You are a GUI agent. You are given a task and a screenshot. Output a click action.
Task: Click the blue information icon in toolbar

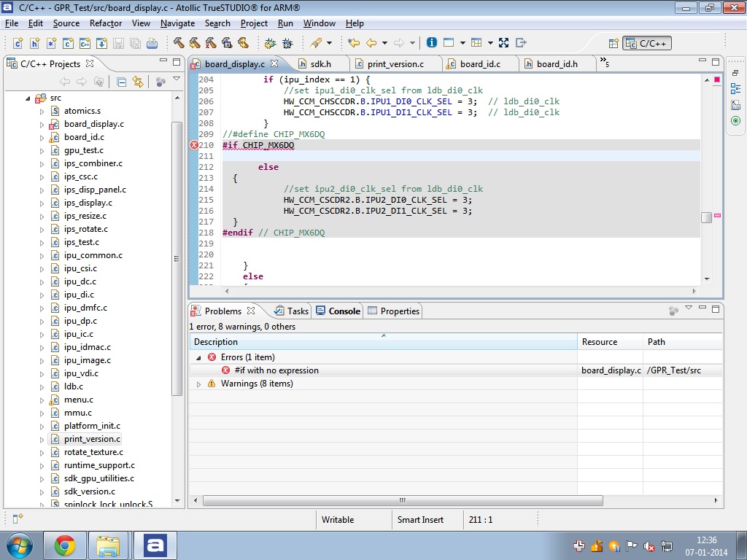(431, 43)
